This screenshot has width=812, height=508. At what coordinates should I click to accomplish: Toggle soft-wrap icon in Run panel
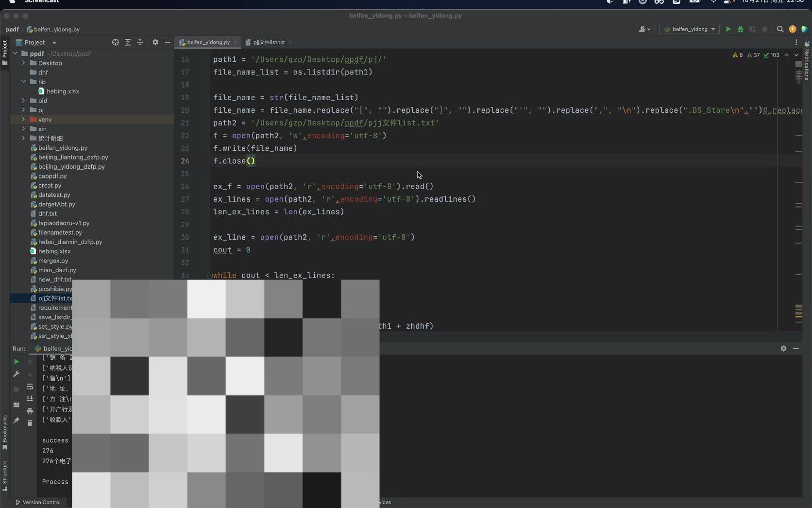30,386
